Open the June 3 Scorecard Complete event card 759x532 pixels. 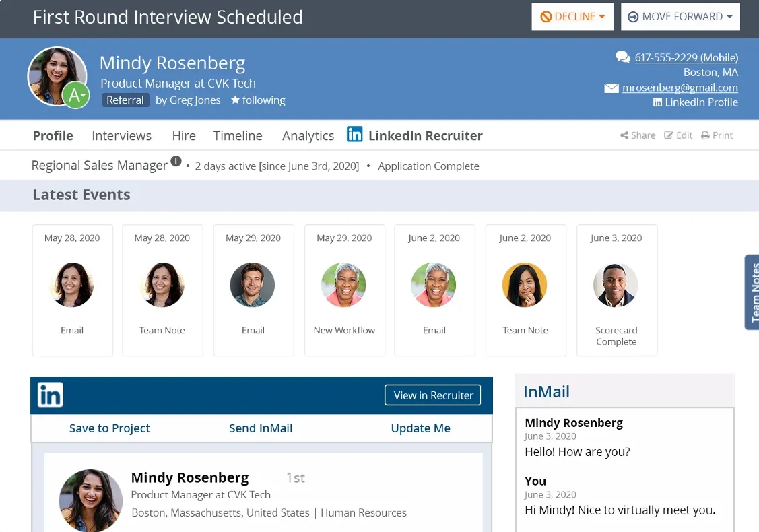[x=616, y=291]
